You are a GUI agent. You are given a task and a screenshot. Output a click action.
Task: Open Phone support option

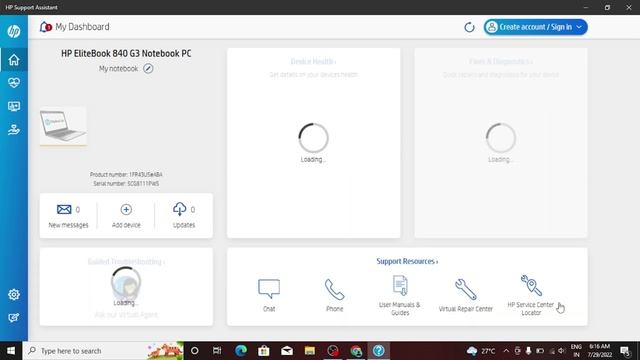334,295
